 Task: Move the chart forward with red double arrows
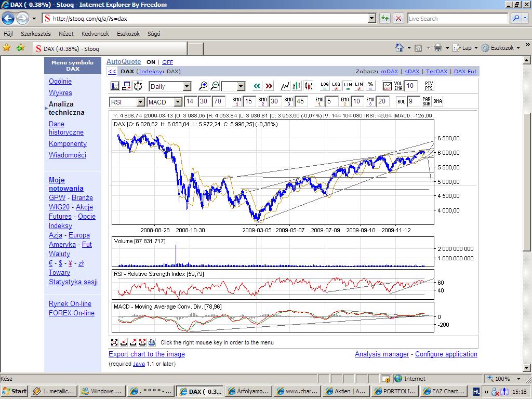pos(269,86)
